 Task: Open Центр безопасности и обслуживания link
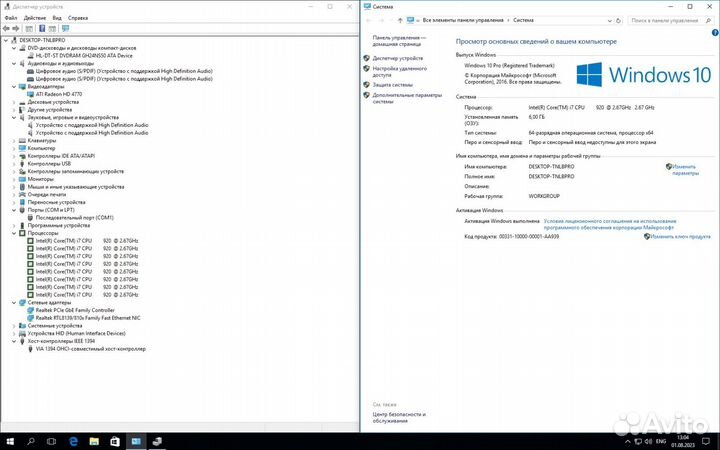[399, 417]
